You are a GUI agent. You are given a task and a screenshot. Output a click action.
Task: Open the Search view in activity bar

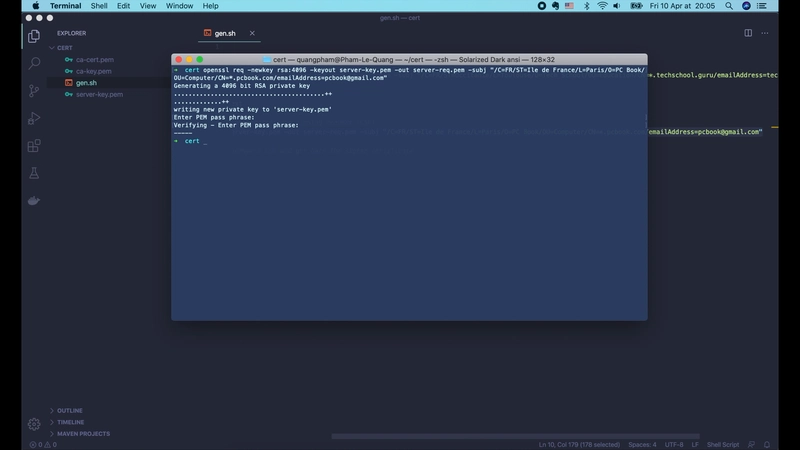(34, 63)
